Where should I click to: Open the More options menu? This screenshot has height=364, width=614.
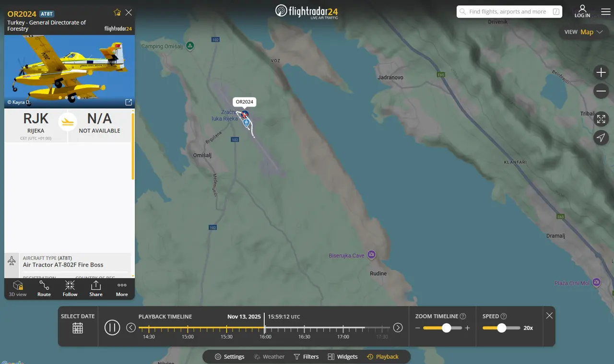coord(122,289)
